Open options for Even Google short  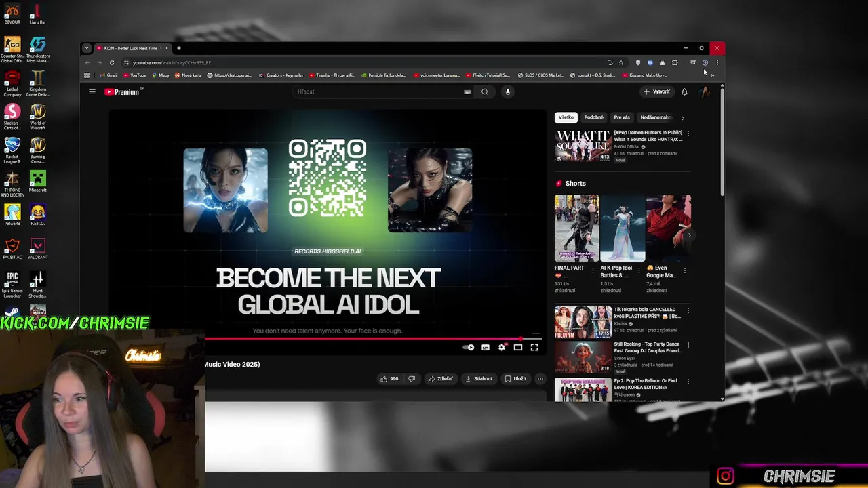pos(684,270)
